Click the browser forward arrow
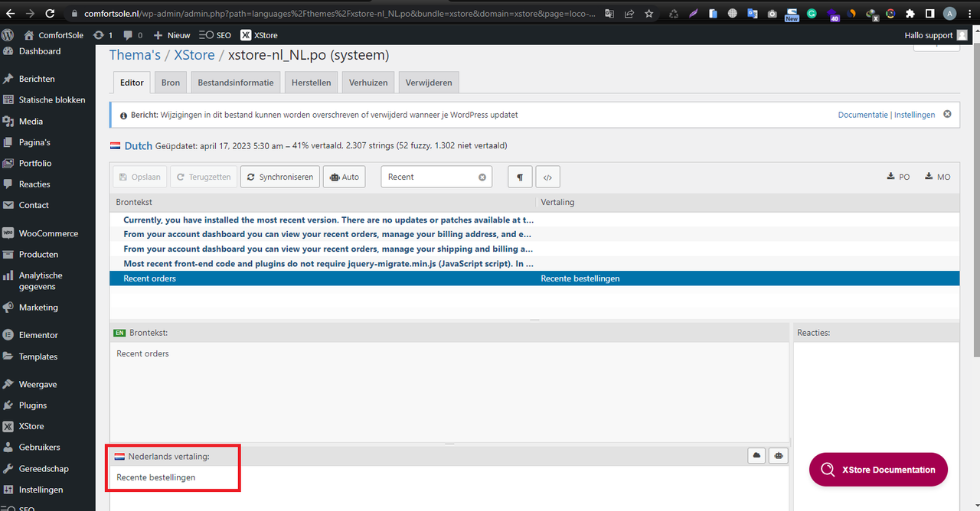The image size is (980, 511). pos(30,14)
